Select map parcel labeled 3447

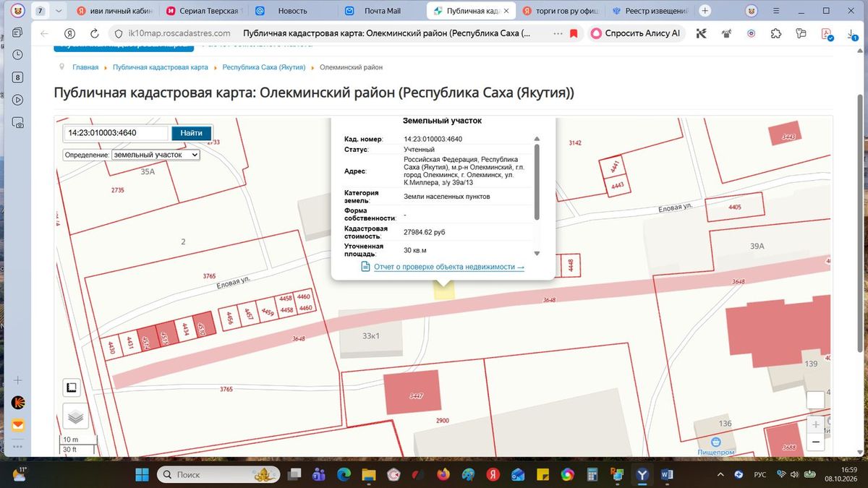[414, 393]
